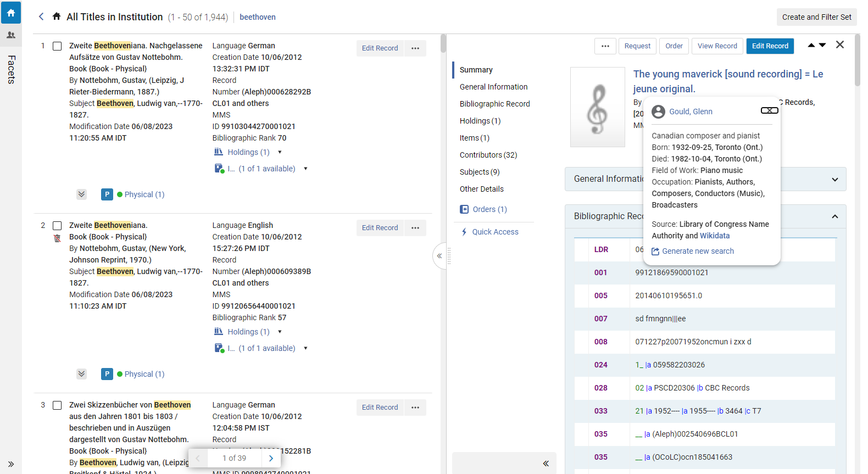Open the home icon in top-left sidebar
Image resolution: width=868 pixels, height=474 pixels.
tap(11, 13)
